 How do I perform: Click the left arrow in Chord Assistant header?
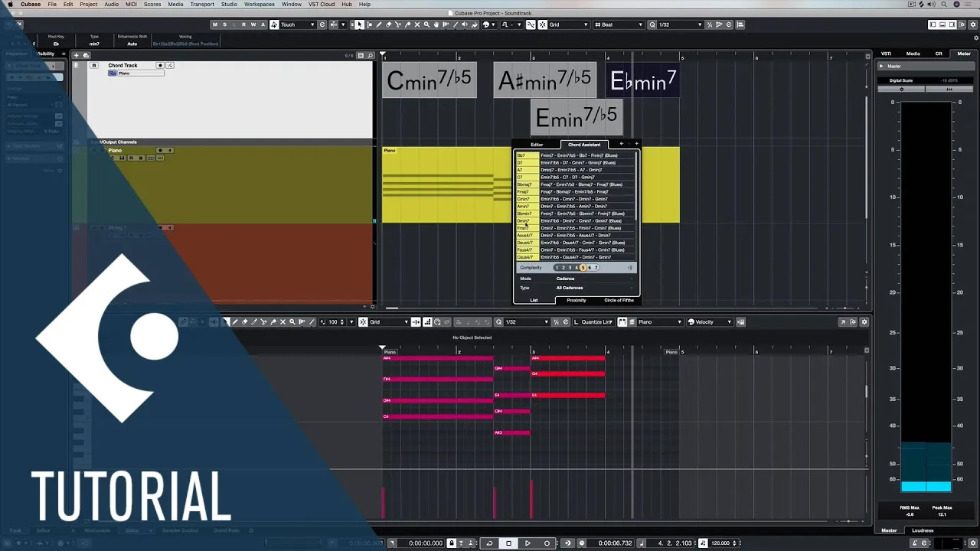click(x=621, y=144)
